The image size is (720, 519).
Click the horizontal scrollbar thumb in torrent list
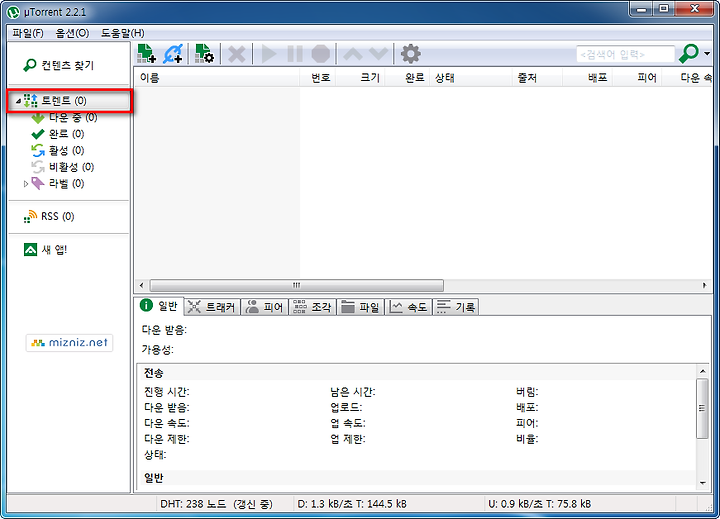[297, 285]
